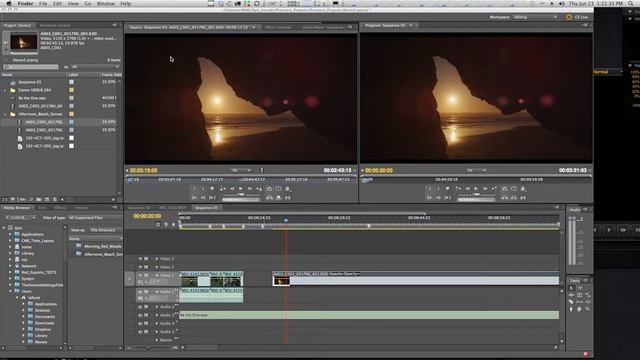Open the Window menu in menu bar
640x360 pixels.
point(105,3)
